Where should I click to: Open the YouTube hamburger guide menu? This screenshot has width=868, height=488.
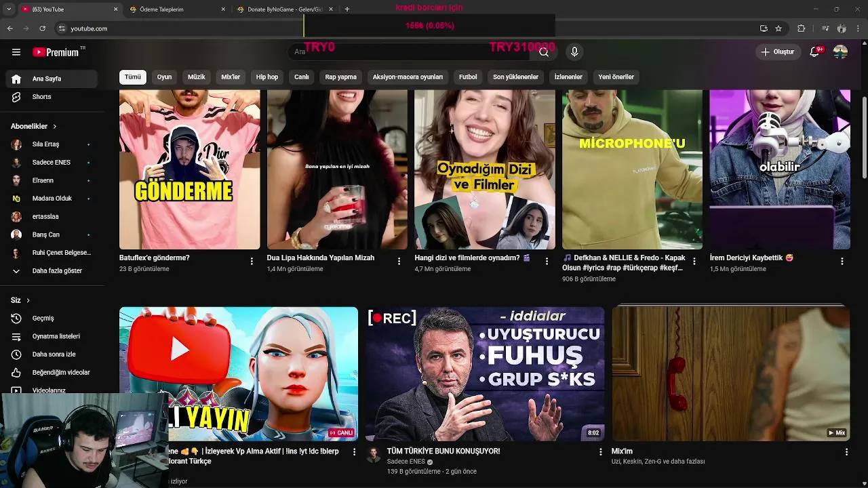tap(16, 52)
